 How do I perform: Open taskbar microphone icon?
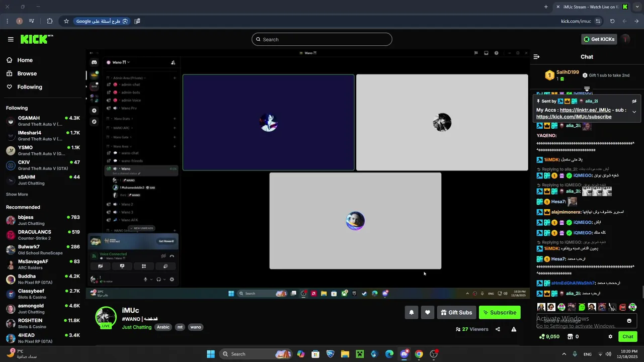(x=575, y=354)
